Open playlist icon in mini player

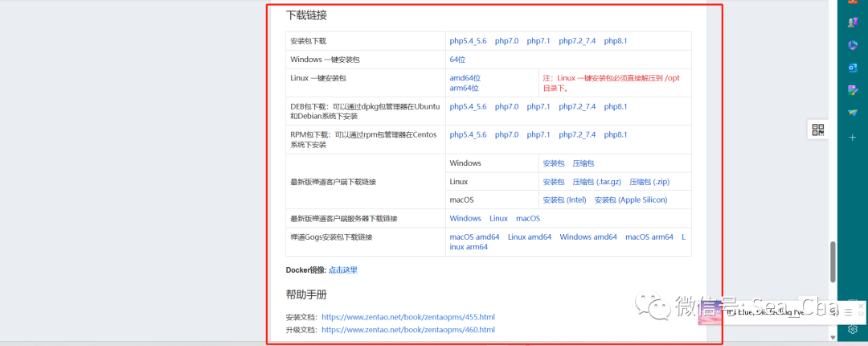tap(848, 313)
